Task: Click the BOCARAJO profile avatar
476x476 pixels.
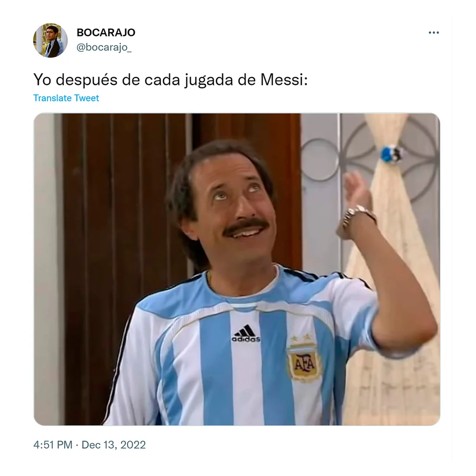Action: pyautogui.click(x=50, y=40)
